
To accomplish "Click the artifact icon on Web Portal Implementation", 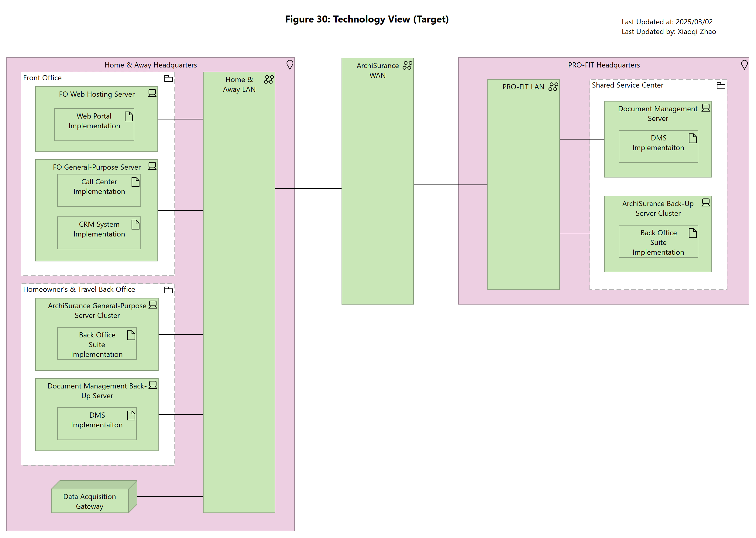I will (129, 116).
